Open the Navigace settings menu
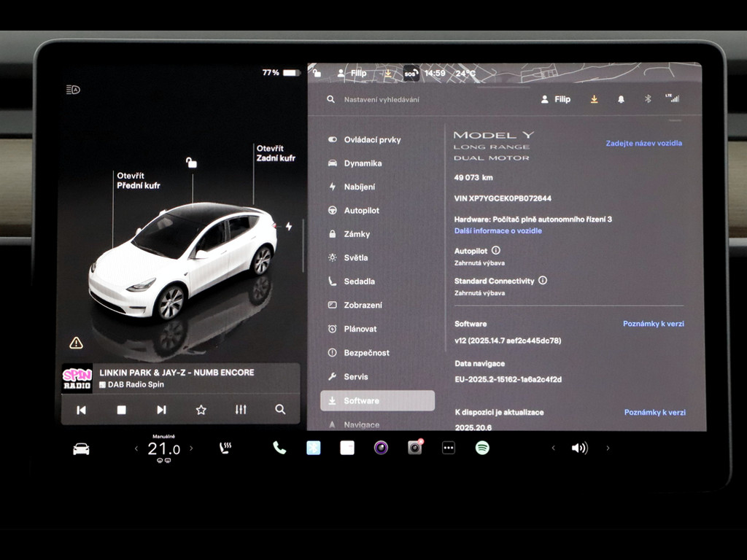 tap(354, 424)
